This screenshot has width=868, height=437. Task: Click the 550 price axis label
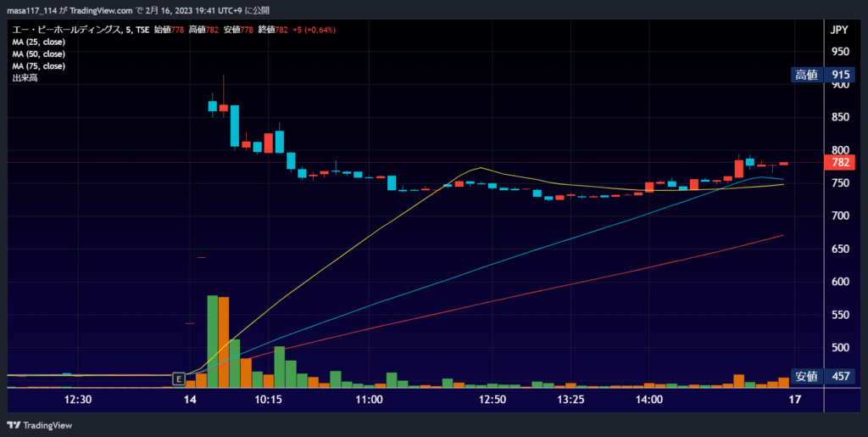coord(840,315)
